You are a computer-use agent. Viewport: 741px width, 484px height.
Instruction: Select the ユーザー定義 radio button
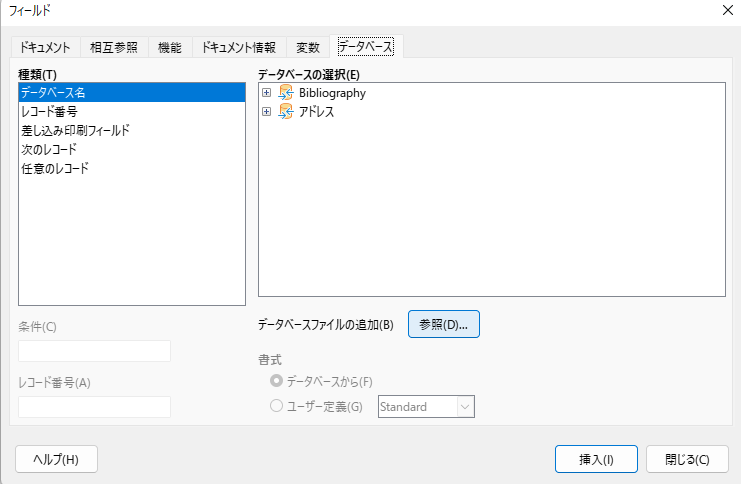click(x=276, y=407)
